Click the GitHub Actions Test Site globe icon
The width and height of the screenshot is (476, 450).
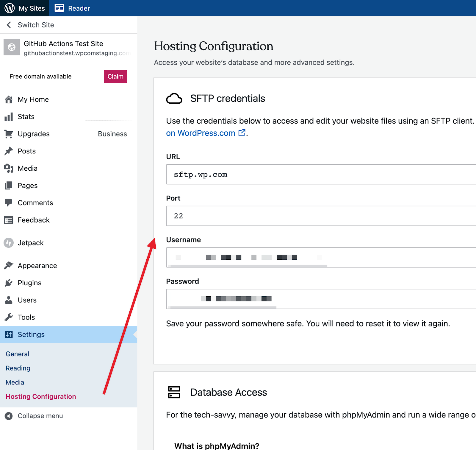(12, 47)
